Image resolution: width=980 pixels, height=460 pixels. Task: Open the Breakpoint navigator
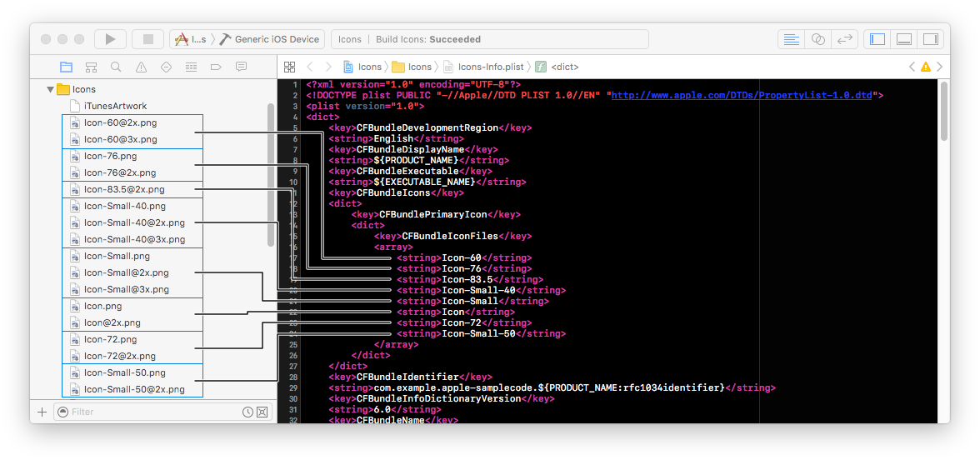pyautogui.click(x=216, y=67)
